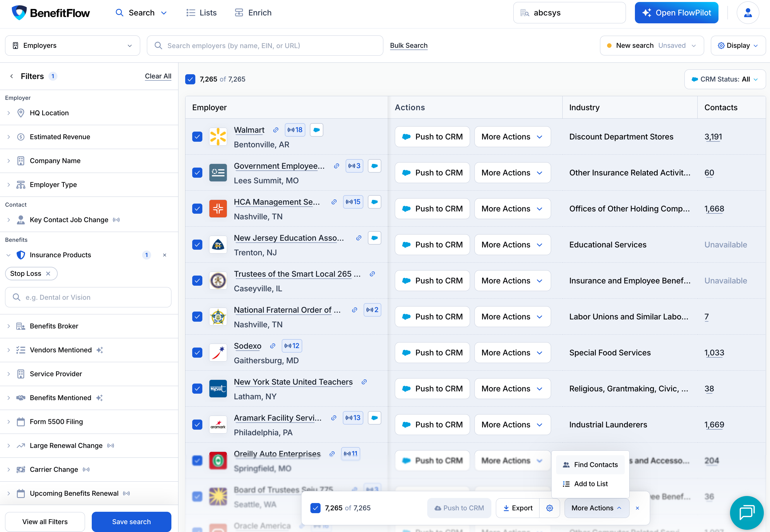Go to the Enrich navigation item

(x=253, y=13)
